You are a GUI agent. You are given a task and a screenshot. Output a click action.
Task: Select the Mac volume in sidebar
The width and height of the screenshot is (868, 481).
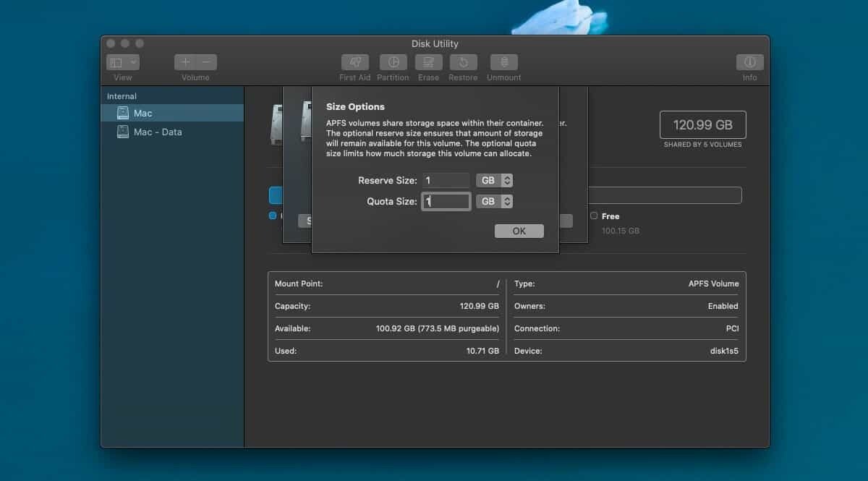point(142,113)
